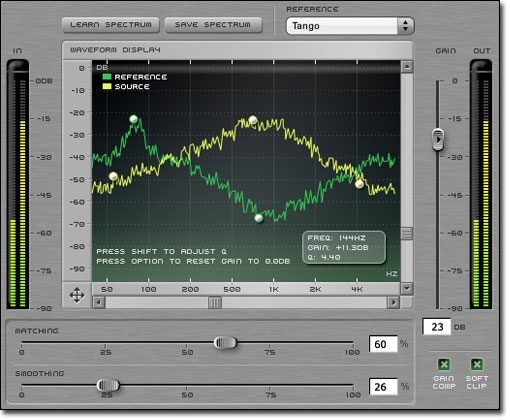Click the Press Shift to adjust Q hint
This screenshot has height=420, width=510.
162,252
